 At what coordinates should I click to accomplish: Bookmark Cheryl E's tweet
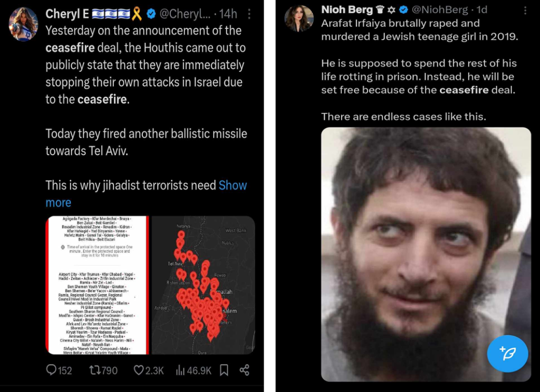[x=224, y=370]
